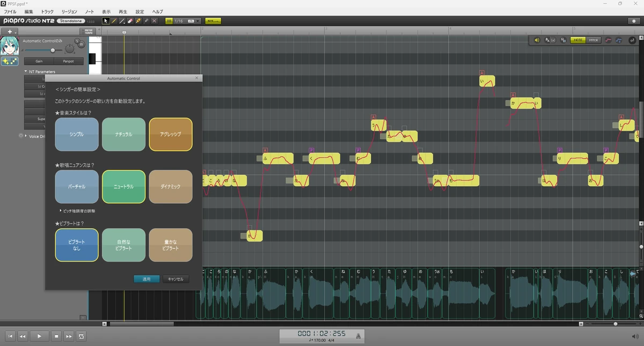Open the pink pitch curve display icon

tap(608, 40)
